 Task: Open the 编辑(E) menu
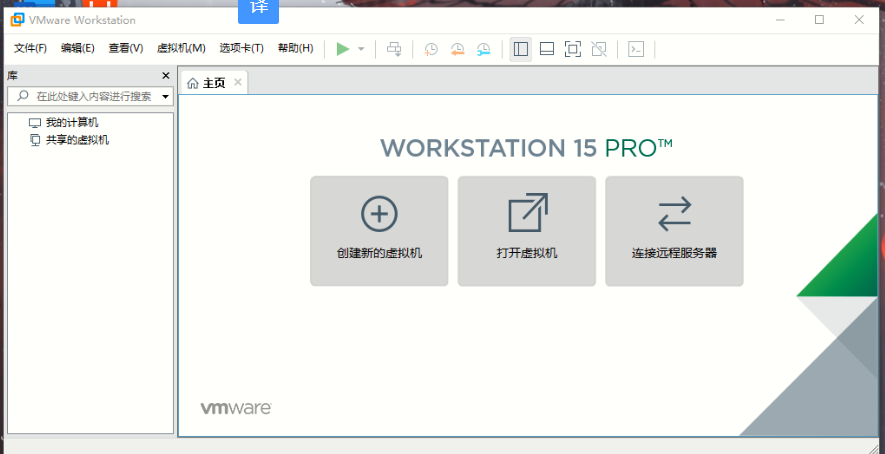coord(78,49)
